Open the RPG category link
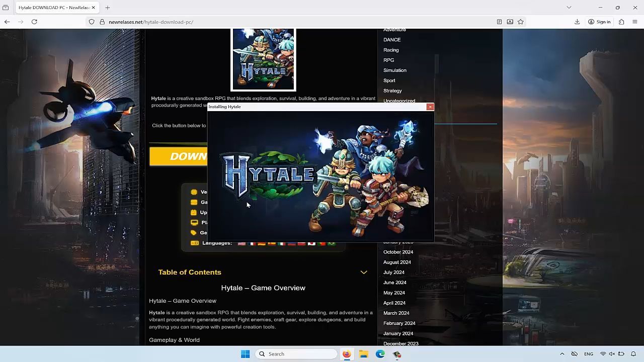Image resolution: width=644 pixels, height=362 pixels. (x=388, y=60)
